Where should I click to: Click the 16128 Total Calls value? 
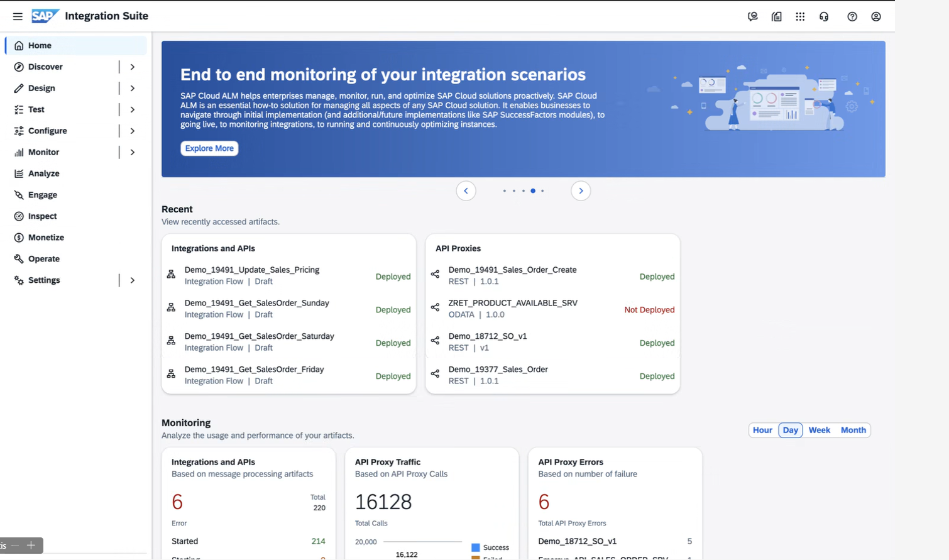[x=383, y=502]
